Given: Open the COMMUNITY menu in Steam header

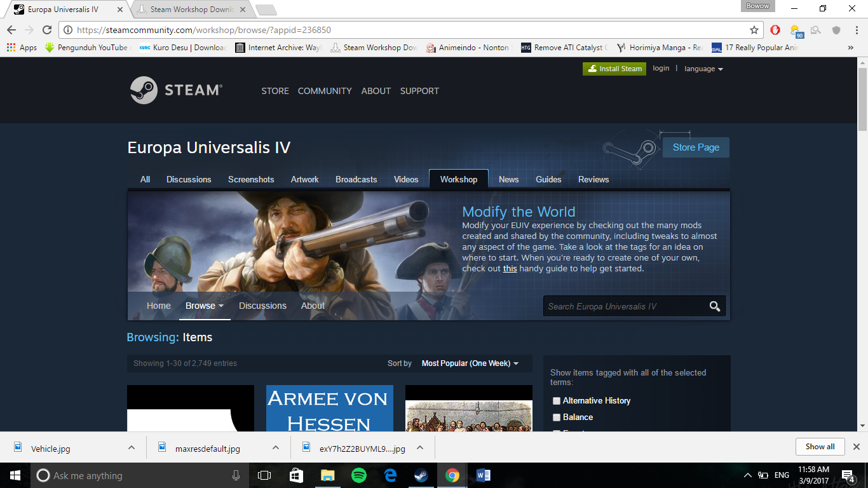Looking at the screenshot, I should click(x=325, y=91).
